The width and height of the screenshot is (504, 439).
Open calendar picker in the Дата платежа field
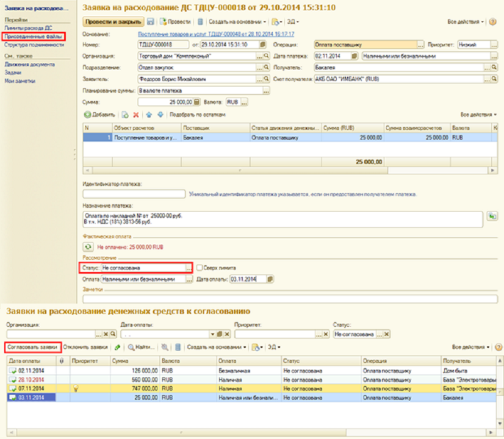[x=355, y=56]
